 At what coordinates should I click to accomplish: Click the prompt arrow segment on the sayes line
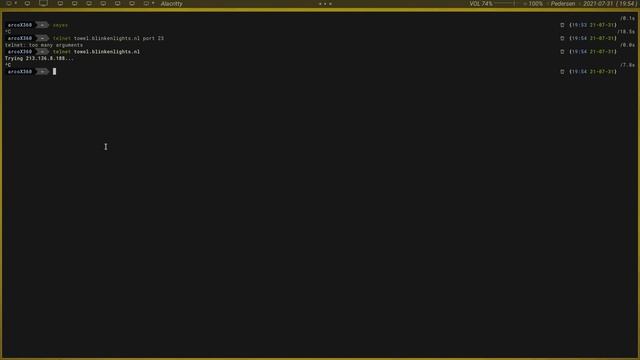pos(42,25)
